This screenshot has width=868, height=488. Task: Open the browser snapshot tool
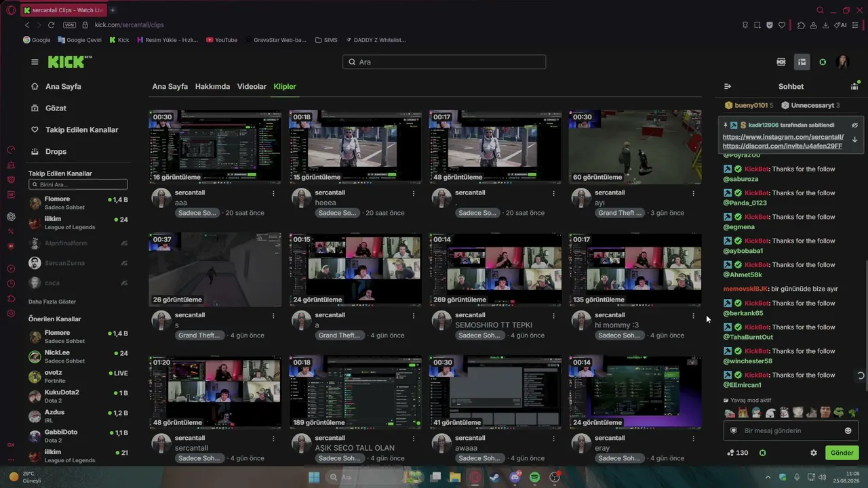point(757,25)
